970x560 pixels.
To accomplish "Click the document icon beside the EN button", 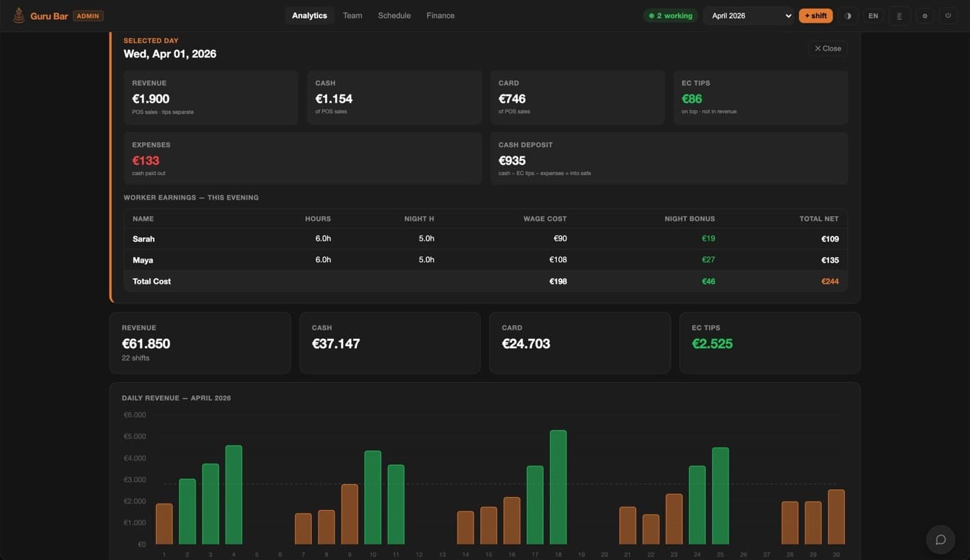I will (900, 16).
